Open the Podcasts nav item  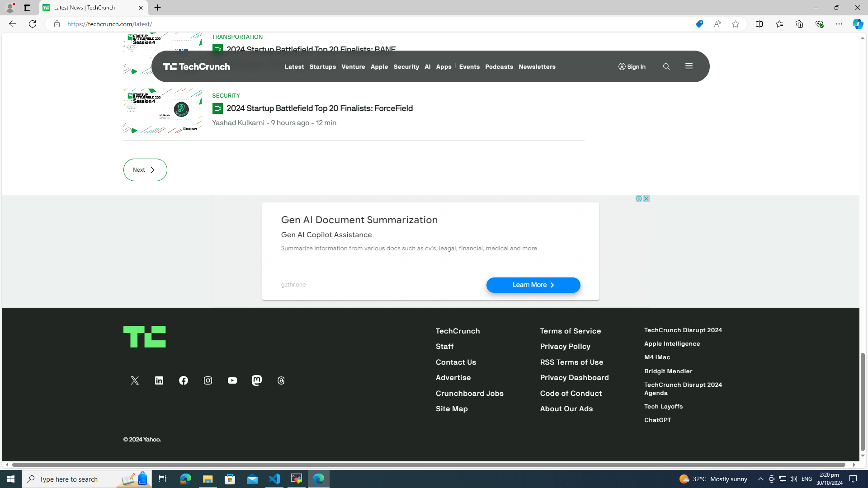[499, 67]
